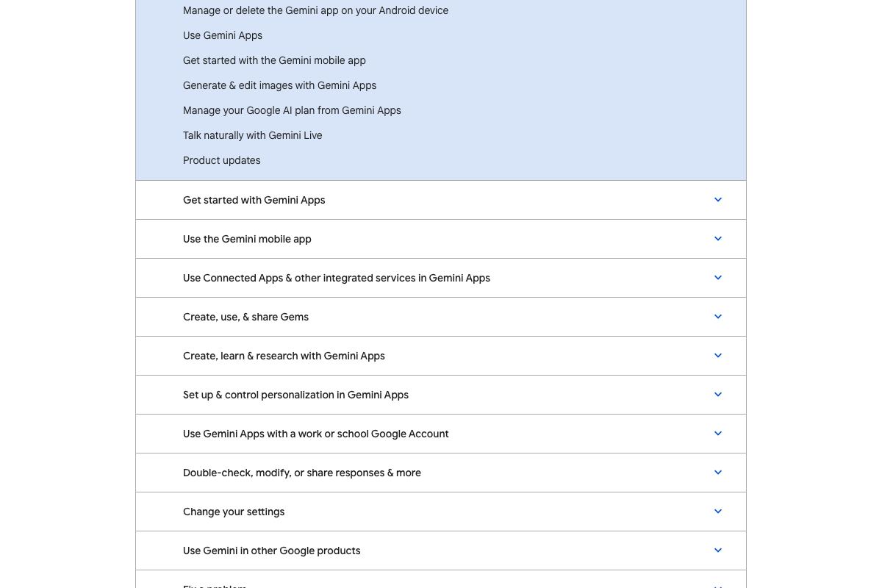
Task: Click the chevron on "Double-check, modify, or share responses"
Action: [x=718, y=473]
